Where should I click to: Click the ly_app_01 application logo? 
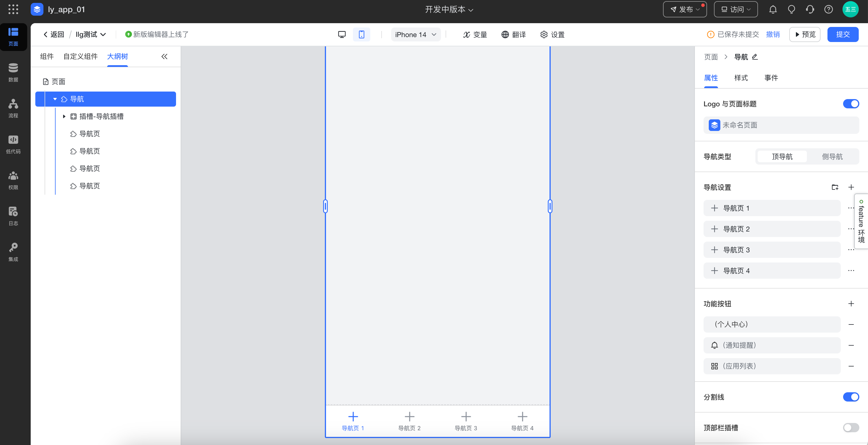(37, 9)
